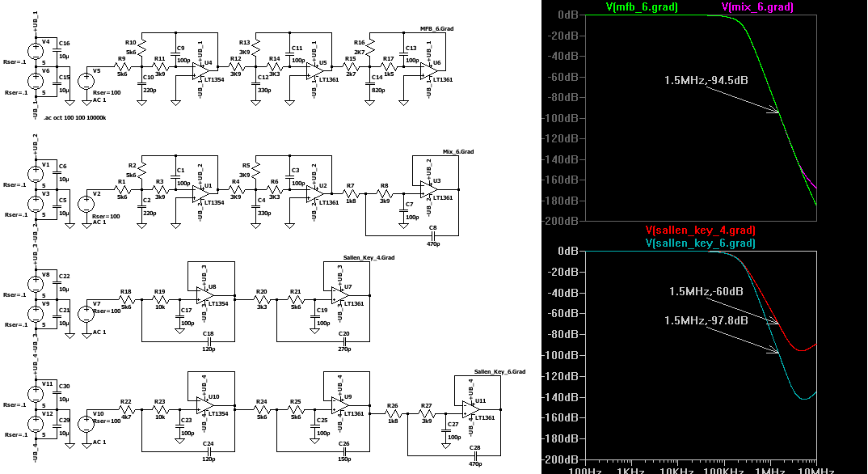Click the C12 330p value label
This screenshot has width=868, height=474.
[x=263, y=90]
